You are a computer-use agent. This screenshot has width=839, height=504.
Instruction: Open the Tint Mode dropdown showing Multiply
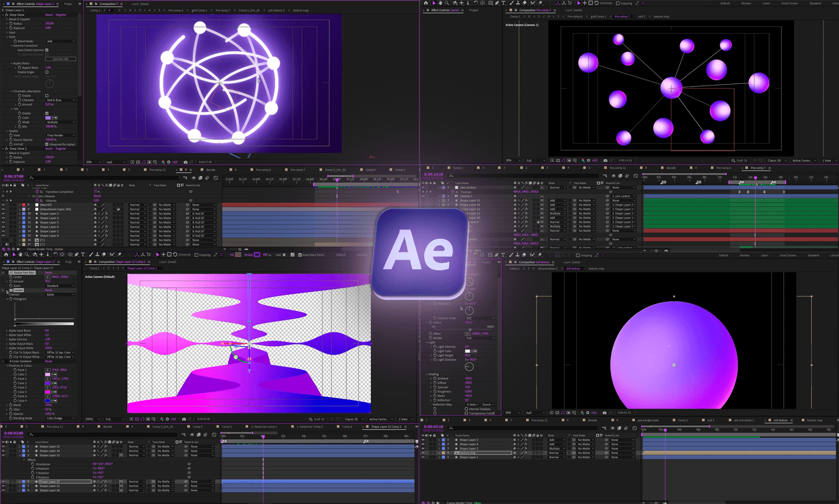click(61, 122)
